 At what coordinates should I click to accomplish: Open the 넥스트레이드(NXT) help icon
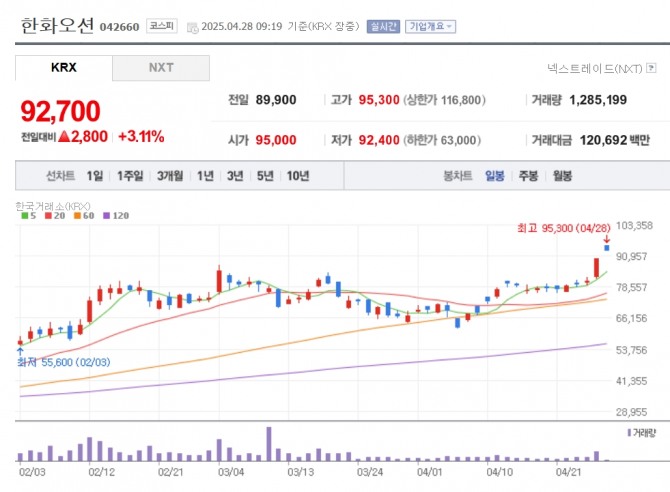pos(651,68)
